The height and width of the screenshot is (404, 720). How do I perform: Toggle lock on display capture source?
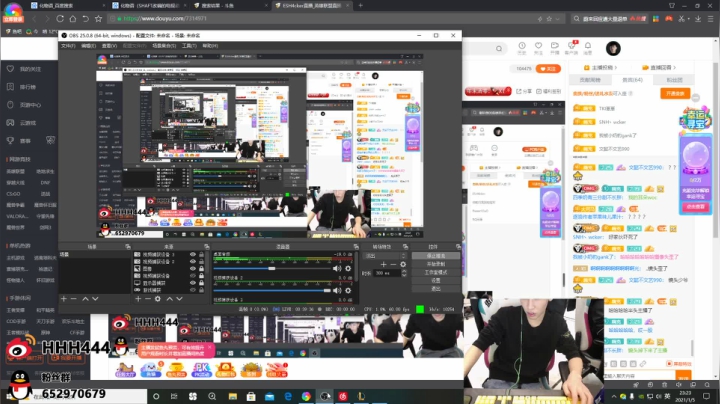(x=201, y=283)
